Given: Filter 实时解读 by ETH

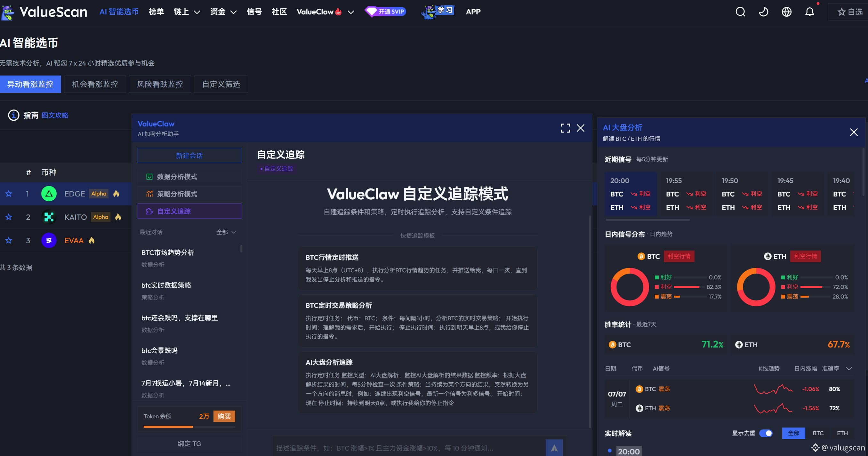Looking at the screenshot, I should 842,433.
